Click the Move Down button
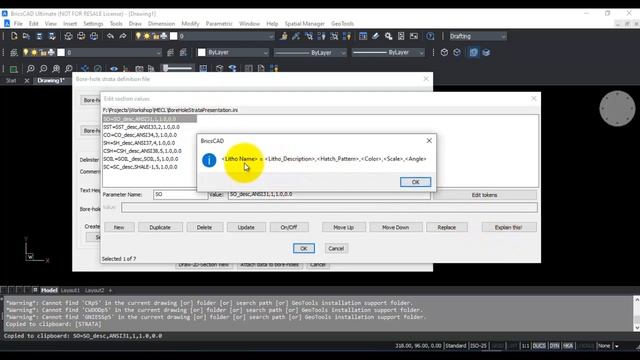 click(396, 227)
